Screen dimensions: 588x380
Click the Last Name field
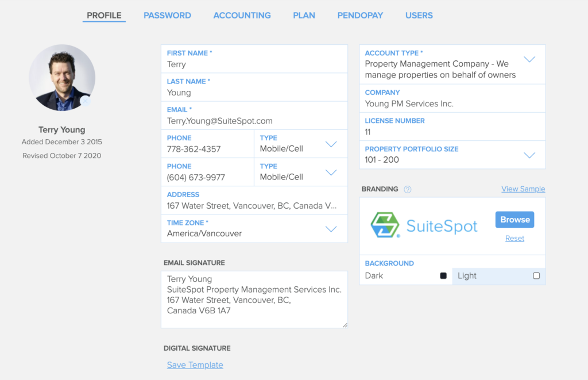click(254, 87)
